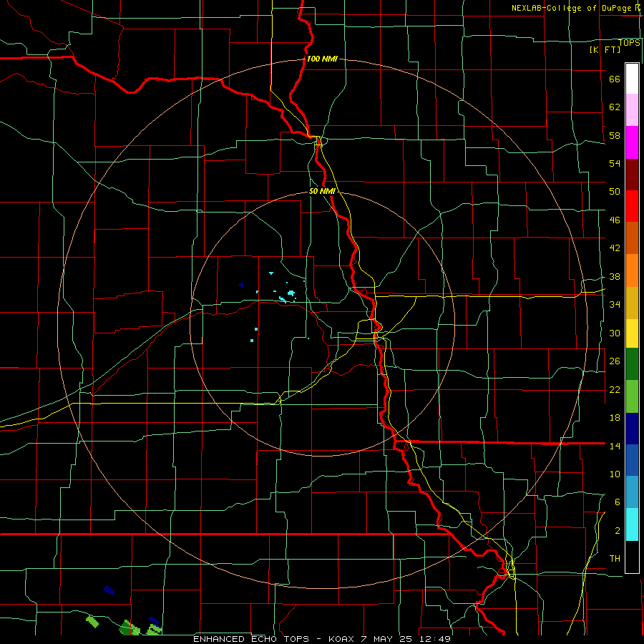Click the medium blue 14 kft legend swatch
Screen dimensions: 644x644
pyautogui.click(x=632, y=460)
